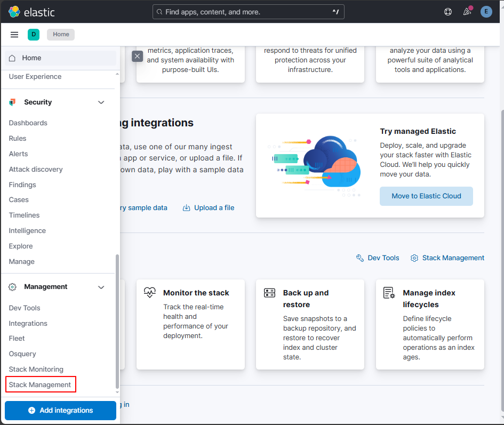Viewport: 504px width, 425px height.
Task: Open Explore in Security nav
Action: (21, 246)
